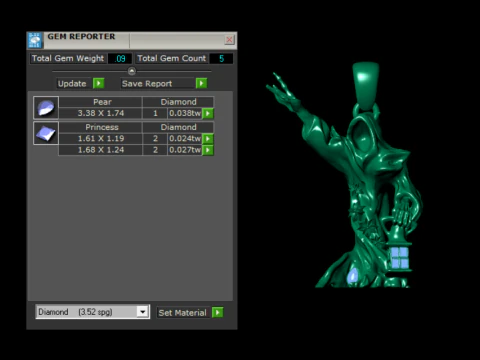Click the green Update arrow button
The image size is (480, 360).
point(98,83)
